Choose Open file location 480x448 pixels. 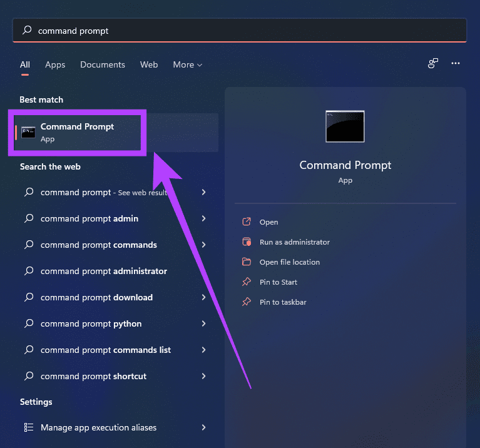coord(290,262)
